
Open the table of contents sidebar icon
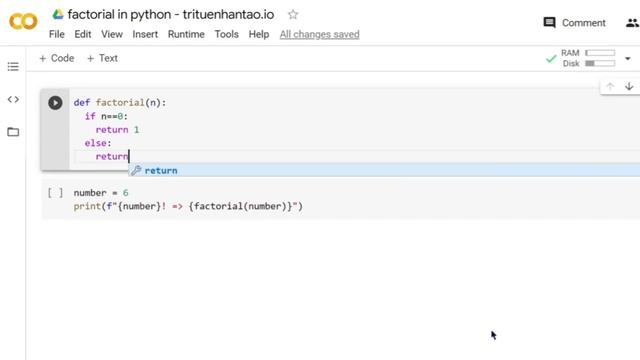13,67
